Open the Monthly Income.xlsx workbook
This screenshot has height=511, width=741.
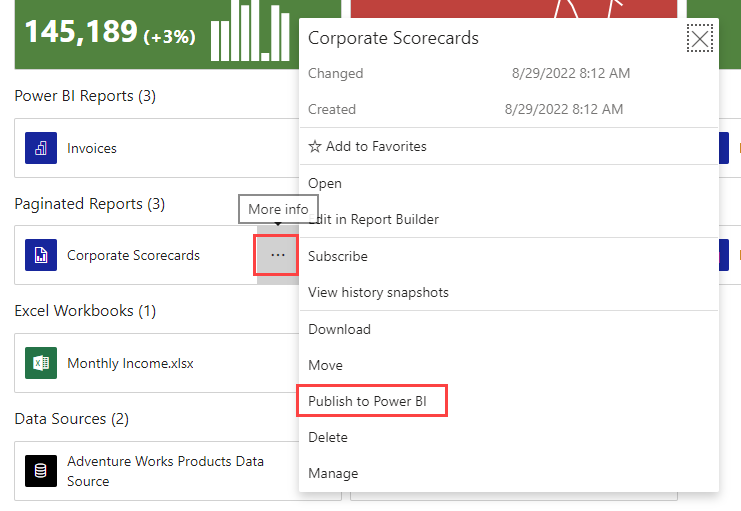coord(156,363)
